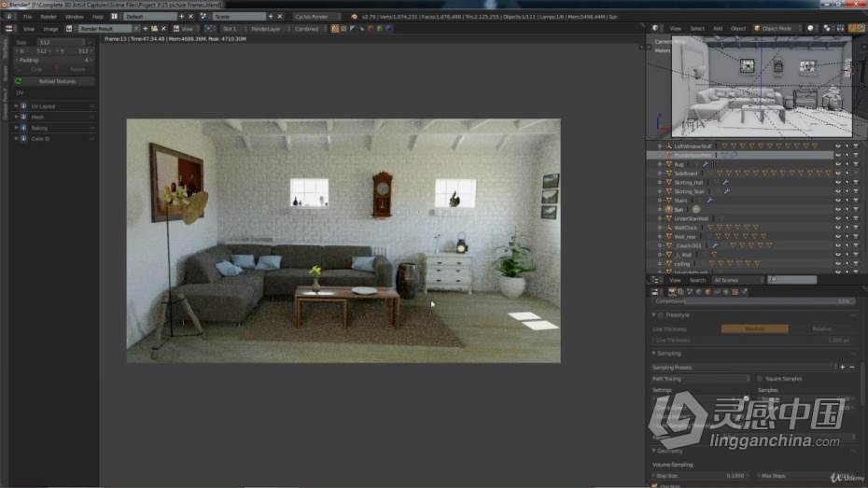The height and width of the screenshot is (488, 868).
Task: Click the outliner editor type icon
Action: (655, 280)
